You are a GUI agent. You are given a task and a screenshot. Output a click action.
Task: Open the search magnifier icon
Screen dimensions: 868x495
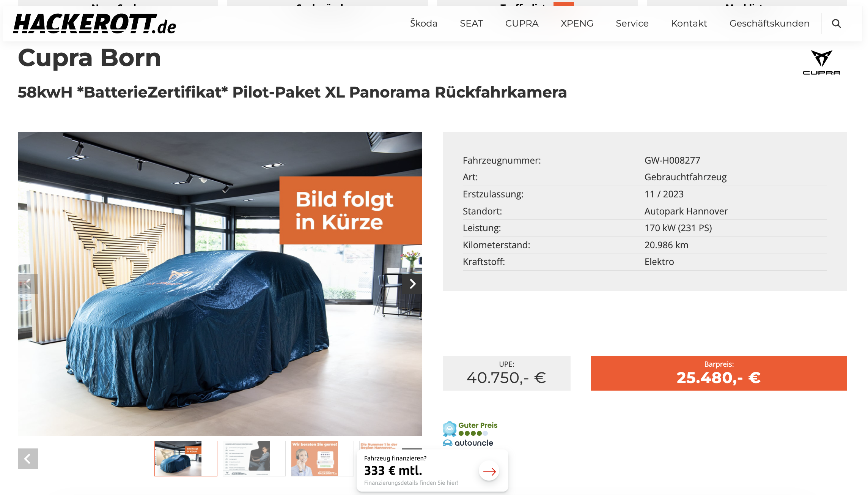click(836, 24)
